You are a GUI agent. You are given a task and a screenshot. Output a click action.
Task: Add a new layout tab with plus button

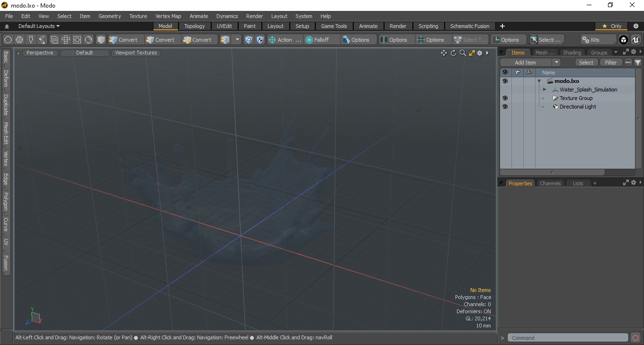click(x=502, y=26)
